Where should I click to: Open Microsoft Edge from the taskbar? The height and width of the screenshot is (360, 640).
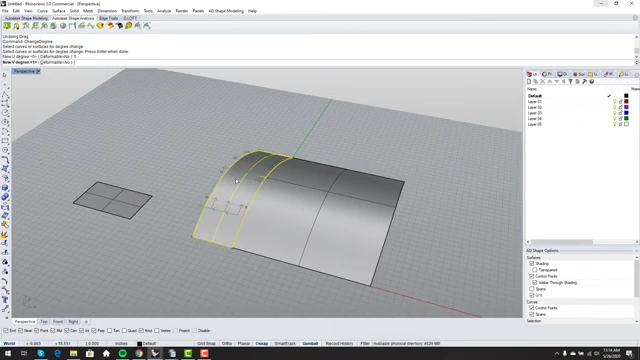[x=57, y=353]
